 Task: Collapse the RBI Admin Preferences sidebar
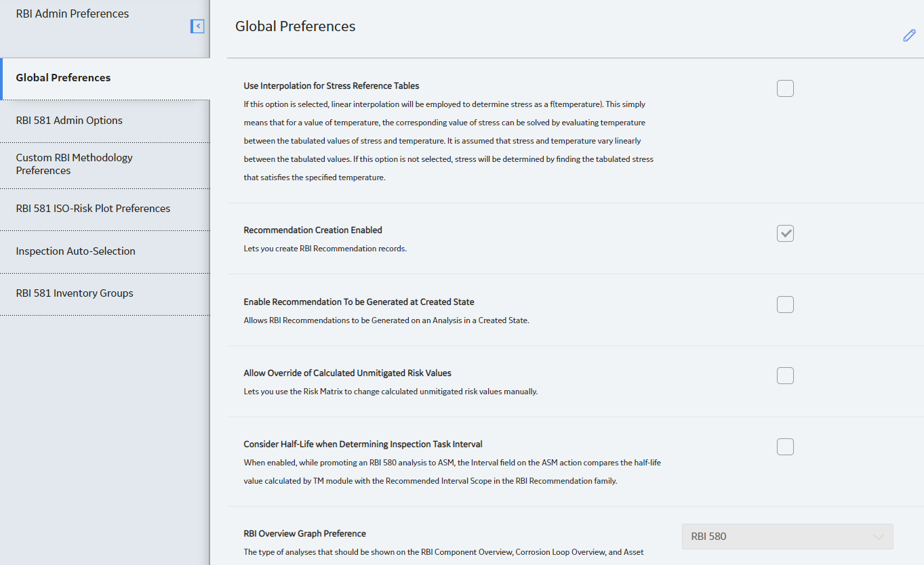tap(197, 26)
